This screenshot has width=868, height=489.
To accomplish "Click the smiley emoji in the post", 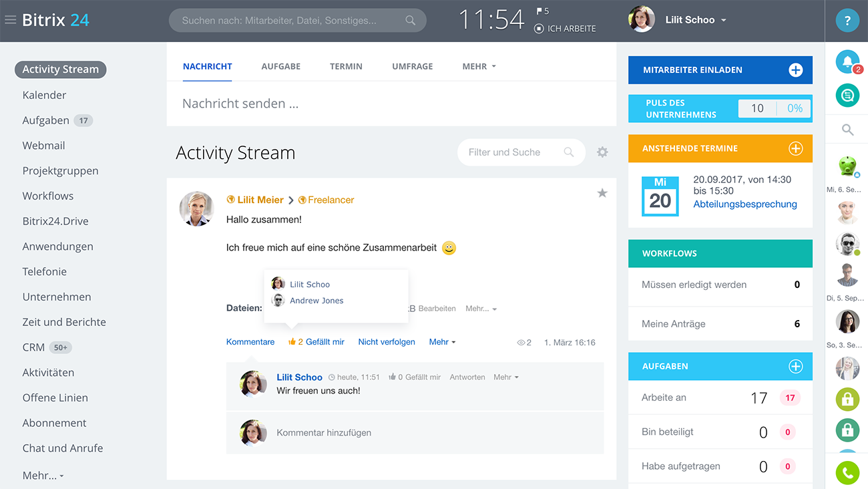I will [449, 248].
